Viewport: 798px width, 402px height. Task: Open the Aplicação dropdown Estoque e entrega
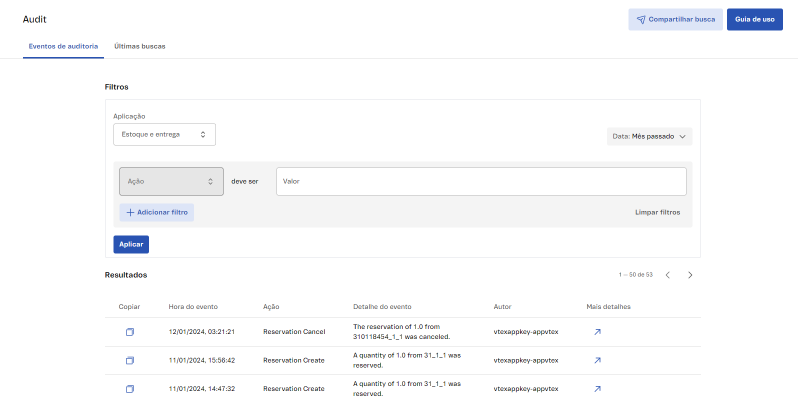[x=164, y=134]
